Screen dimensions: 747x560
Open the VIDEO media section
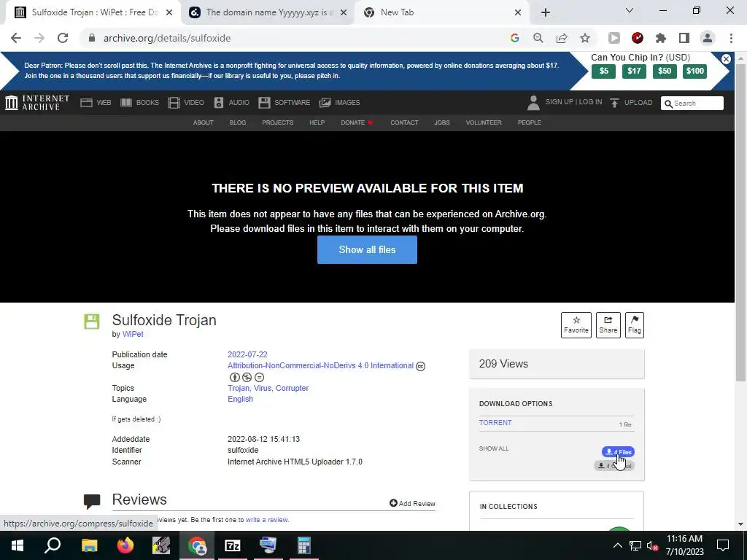coord(186,102)
